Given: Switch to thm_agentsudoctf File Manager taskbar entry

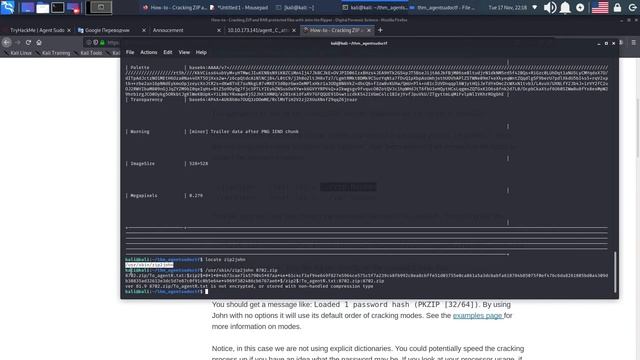Looking at the screenshot, I should pos(441,7).
